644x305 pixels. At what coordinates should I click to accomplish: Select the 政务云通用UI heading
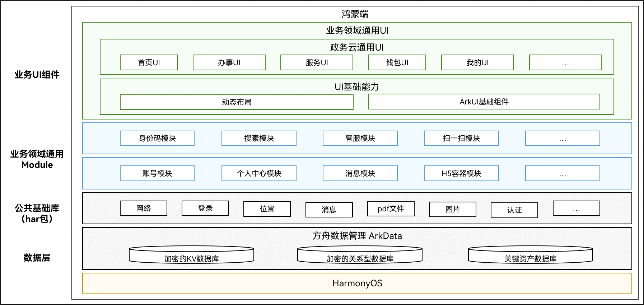pyautogui.click(x=357, y=47)
